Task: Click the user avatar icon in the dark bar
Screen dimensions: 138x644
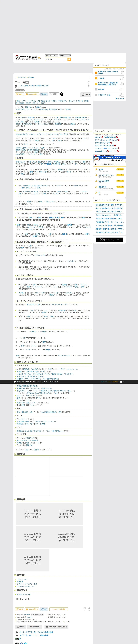Action: click(x=121, y=382)
